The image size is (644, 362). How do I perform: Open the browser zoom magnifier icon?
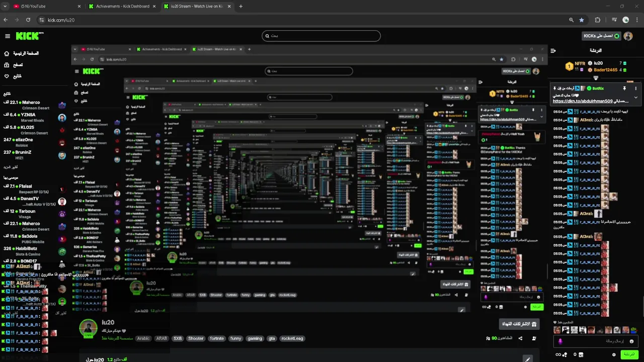[x=571, y=20]
